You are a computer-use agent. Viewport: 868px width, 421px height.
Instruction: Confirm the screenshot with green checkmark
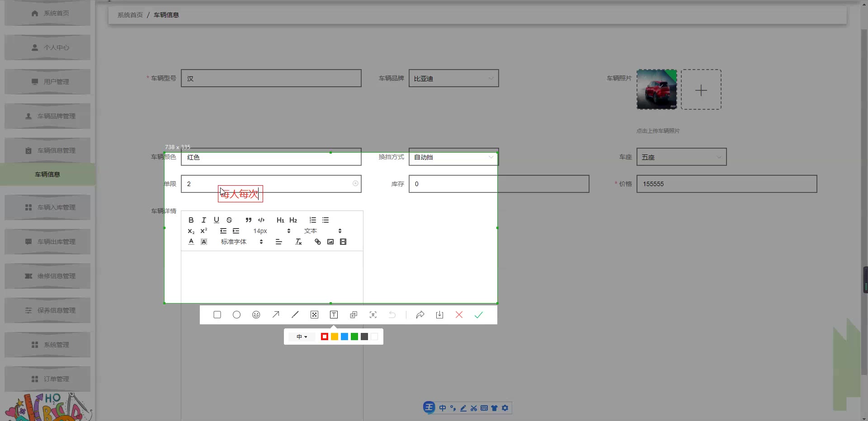click(x=479, y=315)
